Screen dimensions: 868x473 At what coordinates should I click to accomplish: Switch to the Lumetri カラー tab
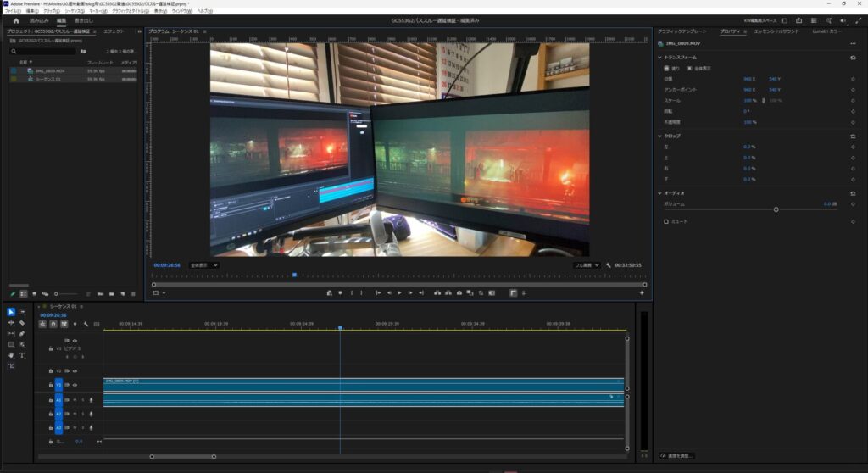coord(827,31)
